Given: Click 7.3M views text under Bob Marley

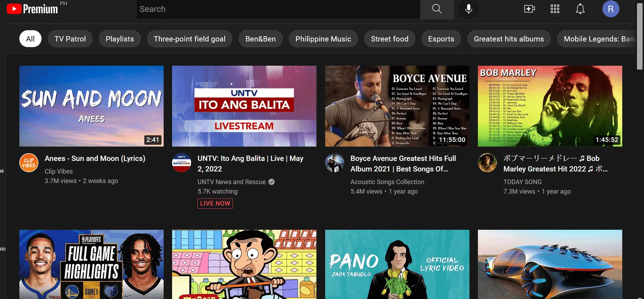Looking at the screenshot, I should click(519, 191).
